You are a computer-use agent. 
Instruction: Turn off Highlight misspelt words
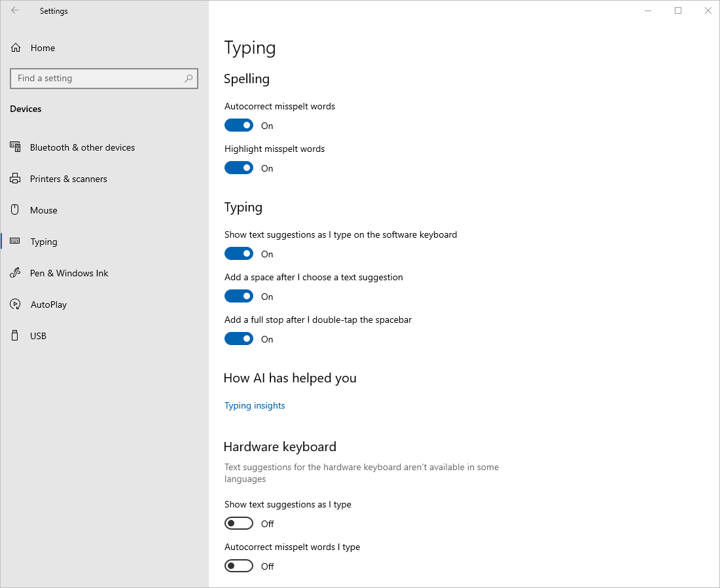coord(239,168)
